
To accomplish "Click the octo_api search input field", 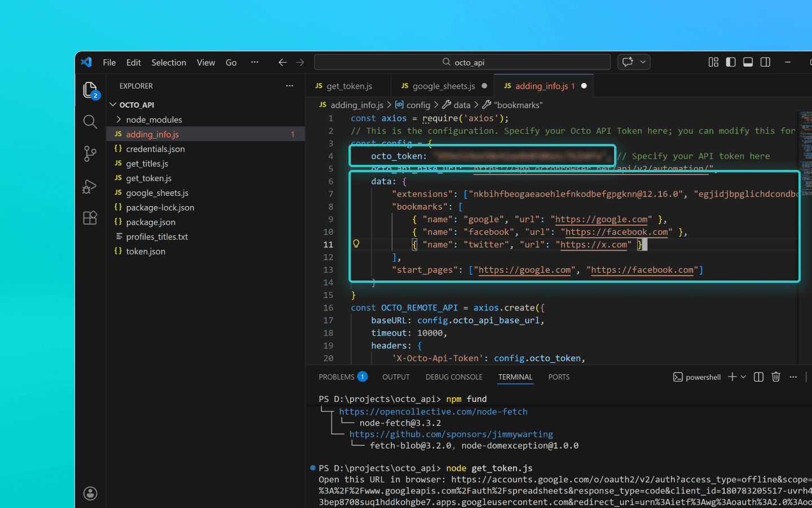I will (x=462, y=62).
